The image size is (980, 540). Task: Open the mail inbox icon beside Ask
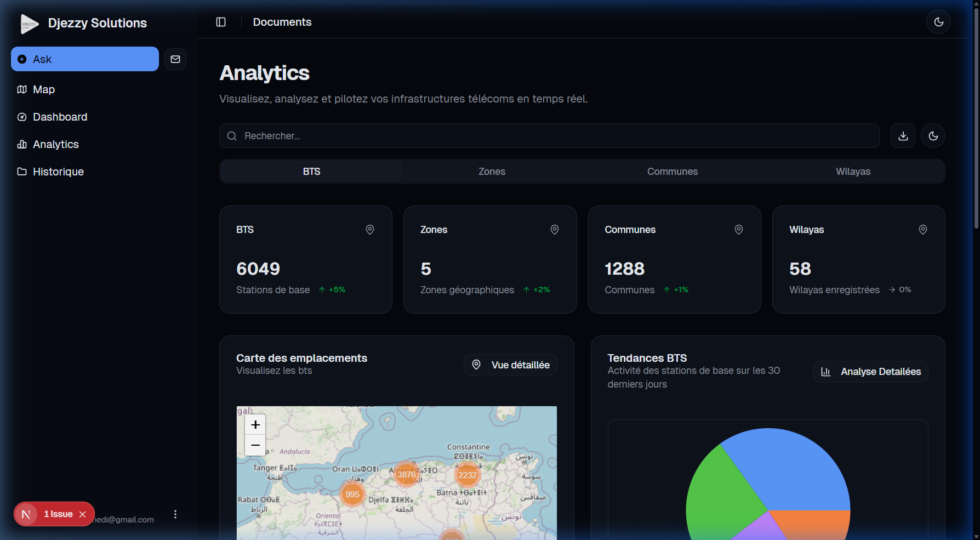coord(175,59)
